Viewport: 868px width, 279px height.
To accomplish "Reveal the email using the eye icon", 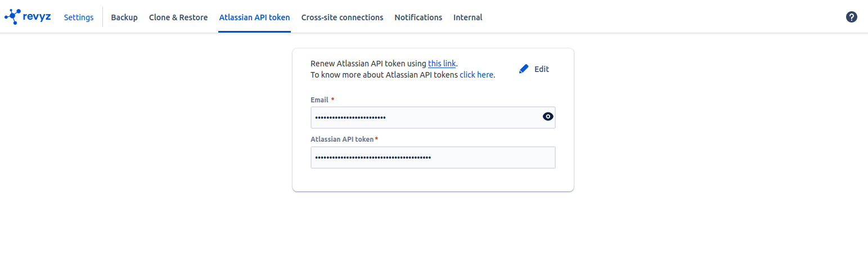I will [548, 117].
